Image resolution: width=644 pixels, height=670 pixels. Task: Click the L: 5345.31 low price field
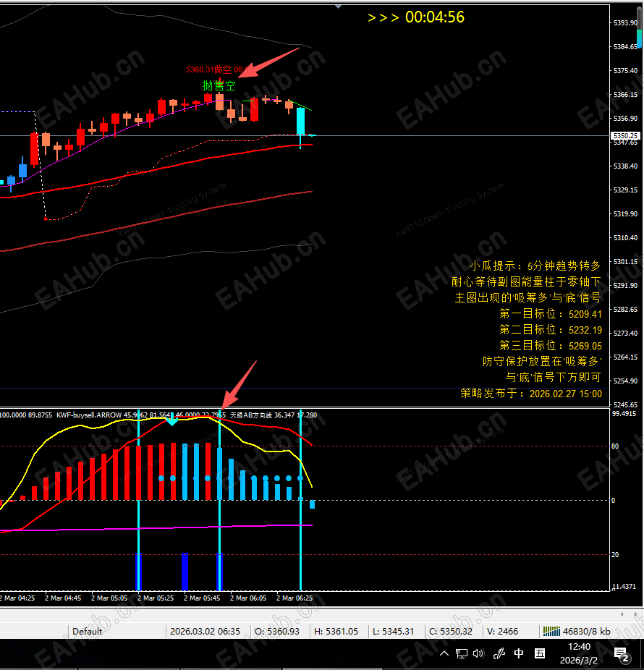tap(393, 631)
